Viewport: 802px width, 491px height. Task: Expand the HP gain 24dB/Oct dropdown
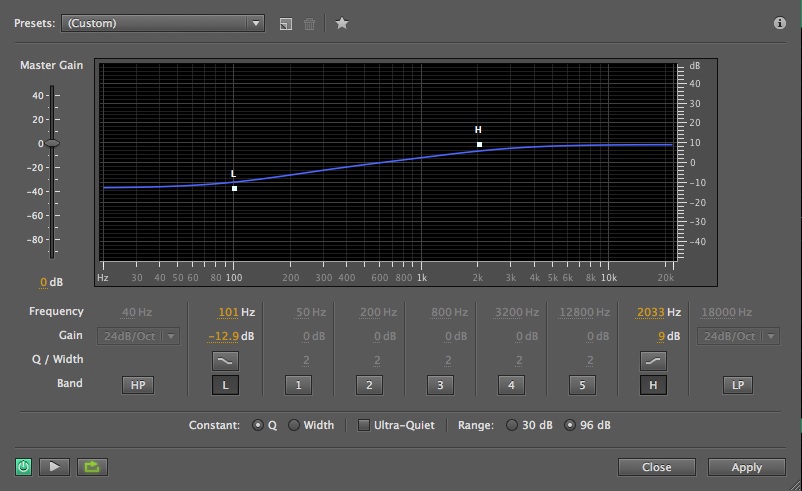click(x=138, y=336)
